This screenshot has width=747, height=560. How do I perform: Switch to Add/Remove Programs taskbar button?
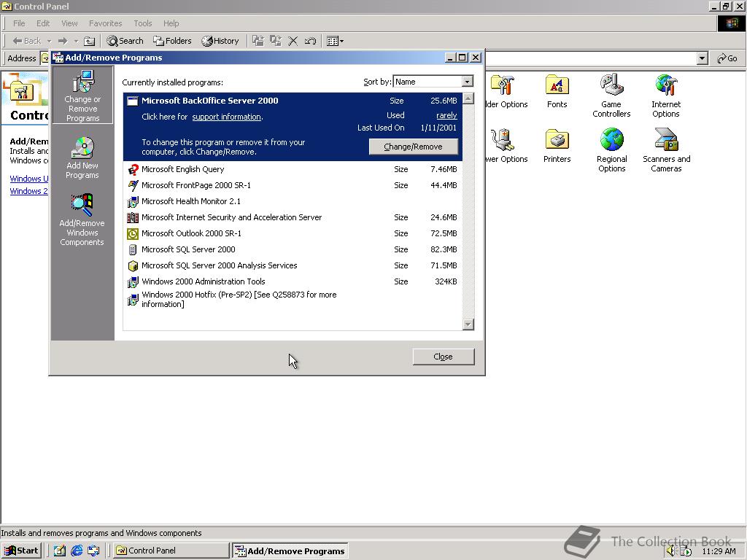tap(290, 551)
